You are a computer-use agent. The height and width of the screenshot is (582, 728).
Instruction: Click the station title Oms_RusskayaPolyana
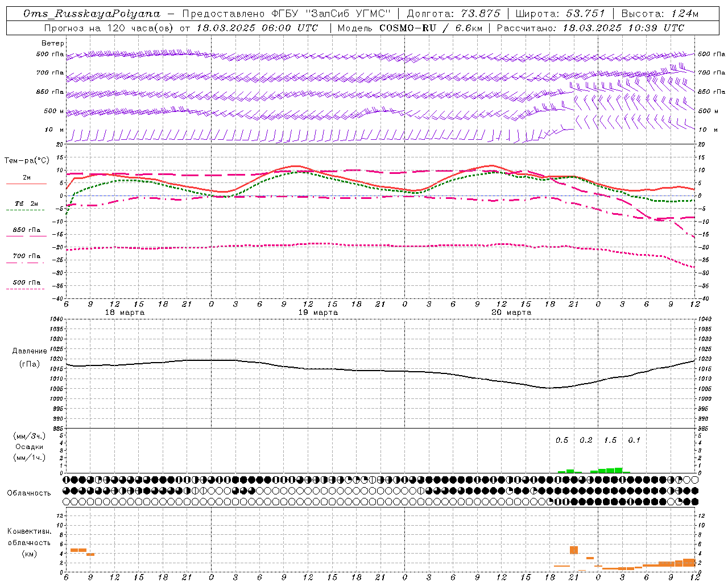pyautogui.click(x=92, y=14)
